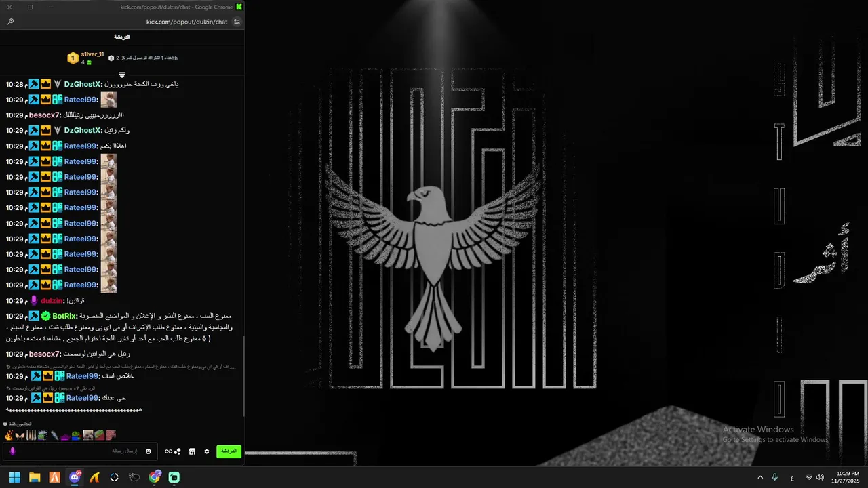Switch the keyboard input language indicator
Screen dimensions: 868x488
792,477
